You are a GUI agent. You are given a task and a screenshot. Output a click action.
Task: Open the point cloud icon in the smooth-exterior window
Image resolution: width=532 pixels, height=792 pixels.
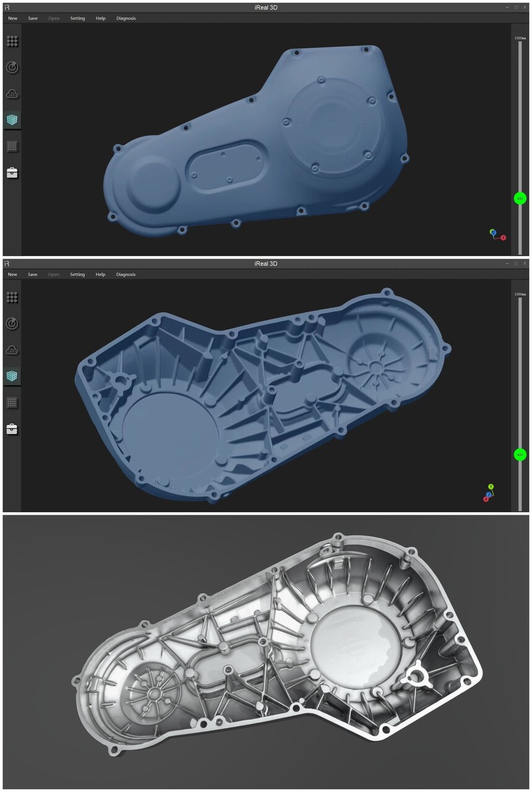[12, 94]
